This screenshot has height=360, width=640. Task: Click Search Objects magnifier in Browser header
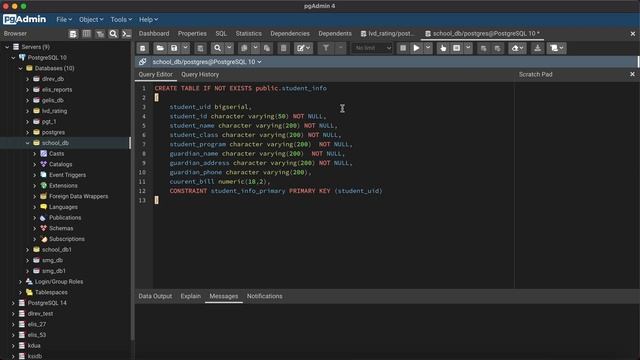click(x=113, y=34)
